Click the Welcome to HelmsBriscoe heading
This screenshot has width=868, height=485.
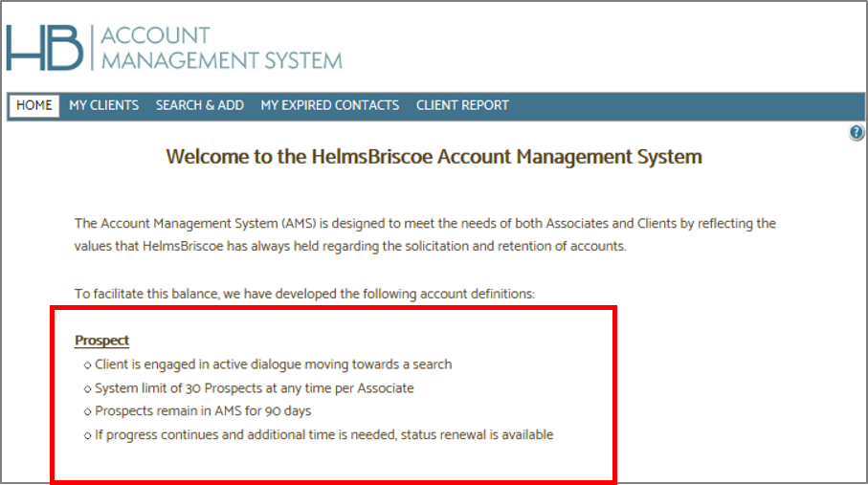(x=434, y=157)
